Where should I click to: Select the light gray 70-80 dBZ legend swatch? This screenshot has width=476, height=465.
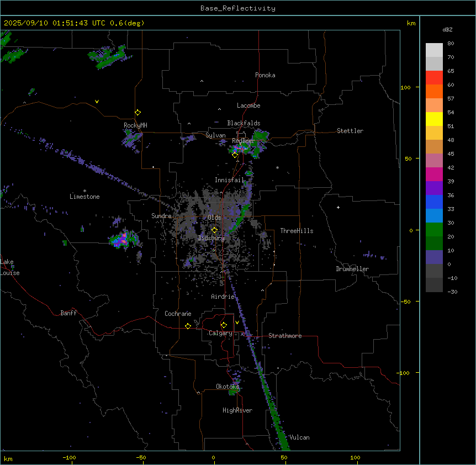click(x=434, y=50)
